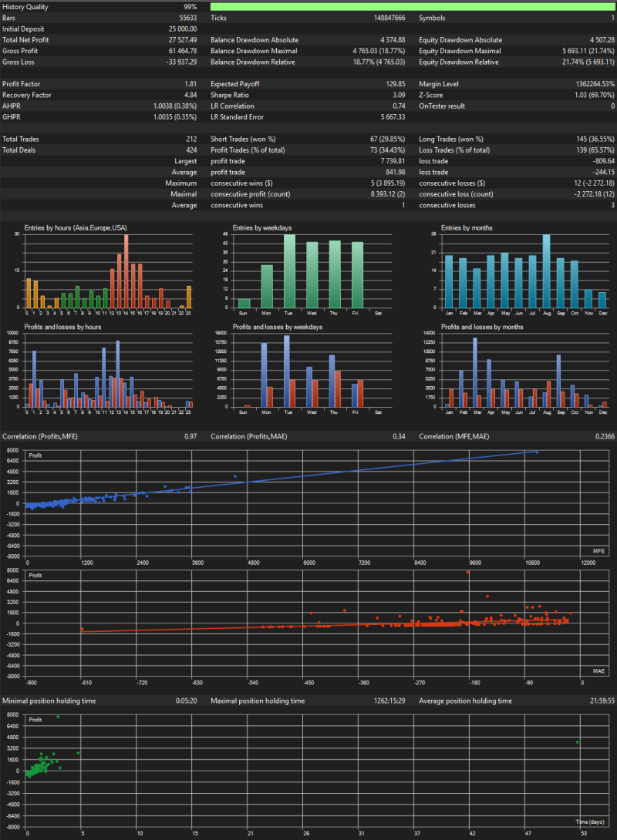
Task: Click the AHPR value 1.0038 (0.38%)
Action: (x=175, y=106)
